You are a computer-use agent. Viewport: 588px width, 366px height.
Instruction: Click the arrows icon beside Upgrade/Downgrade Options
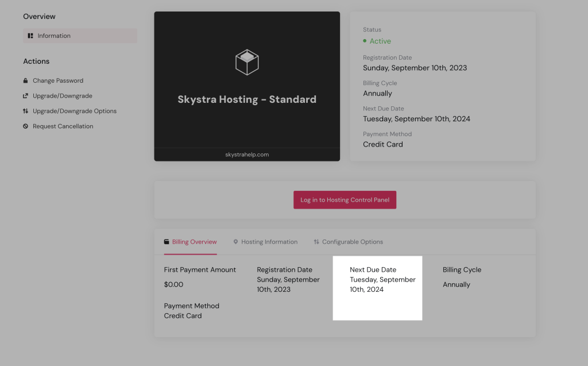tap(25, 111)
